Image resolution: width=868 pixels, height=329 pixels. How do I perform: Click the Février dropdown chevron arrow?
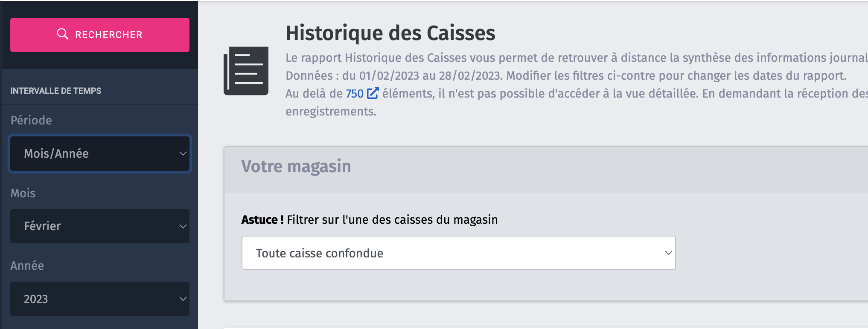183,226
